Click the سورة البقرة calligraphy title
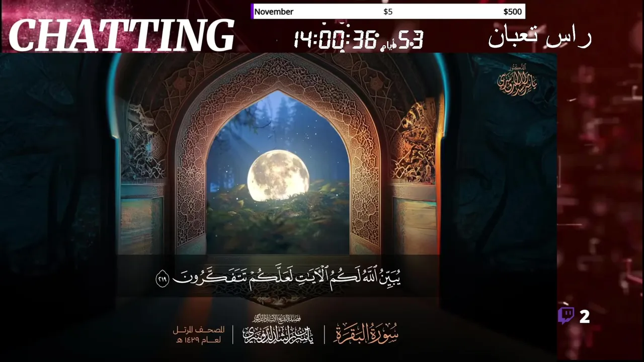This screenshot has height=362, width=644. (x=366, y=334)
